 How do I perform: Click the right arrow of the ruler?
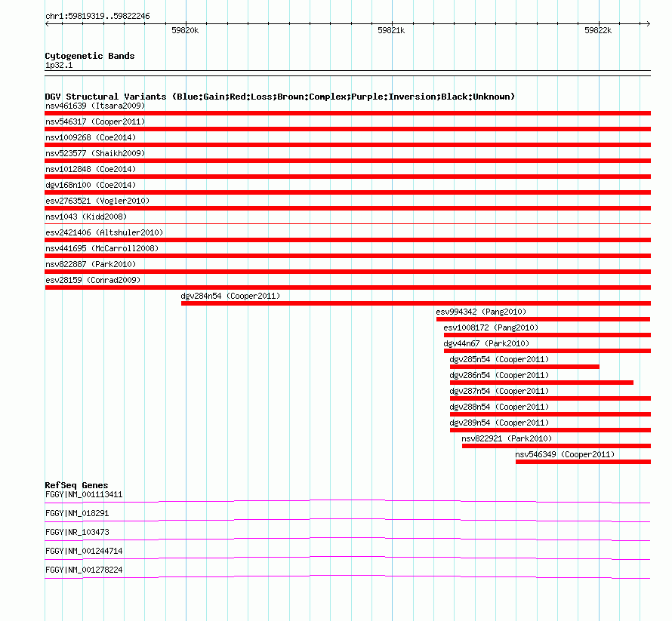pyautogui.click(x=648, y=23)
